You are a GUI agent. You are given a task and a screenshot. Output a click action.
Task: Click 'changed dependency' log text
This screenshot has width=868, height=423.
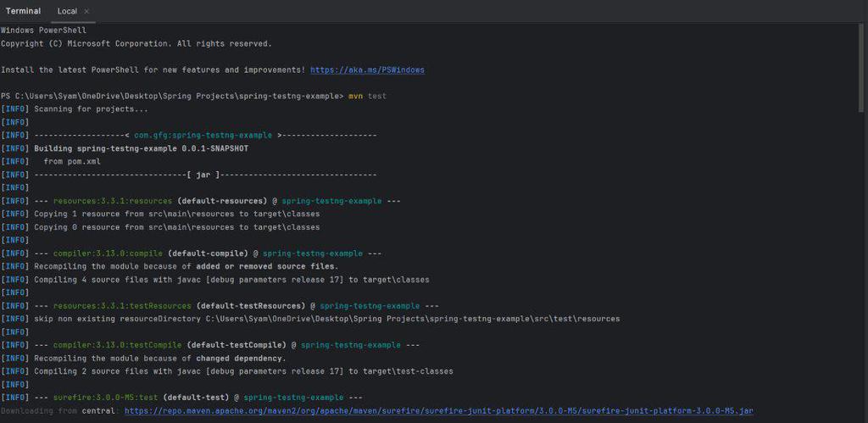tap(241, 359)
